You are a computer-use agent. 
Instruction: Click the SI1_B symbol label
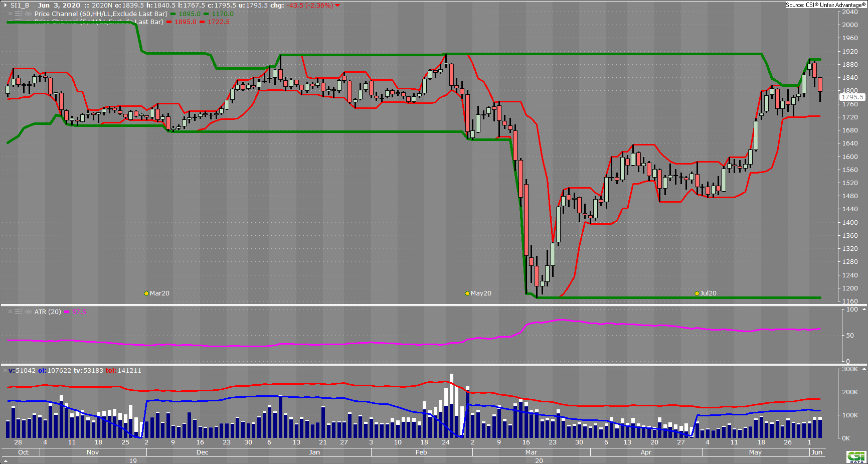pos(20,6)
